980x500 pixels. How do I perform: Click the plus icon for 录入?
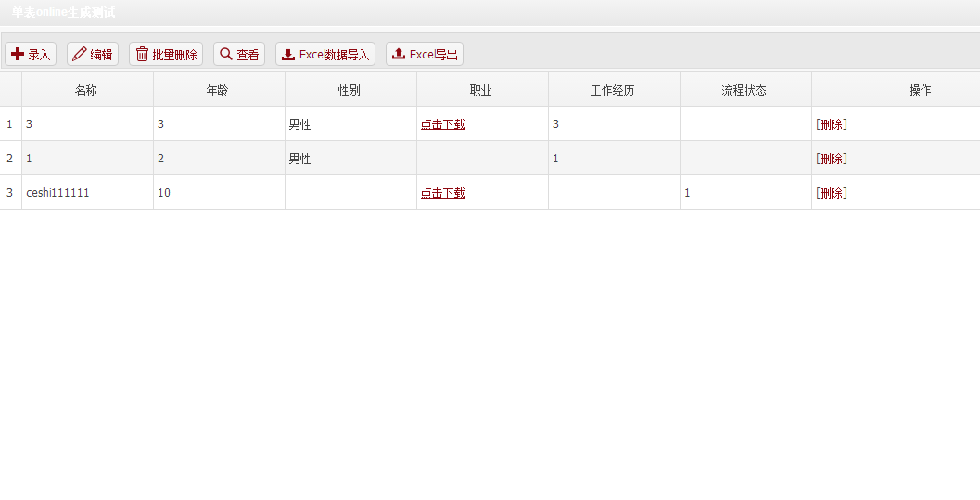(18, 54)
